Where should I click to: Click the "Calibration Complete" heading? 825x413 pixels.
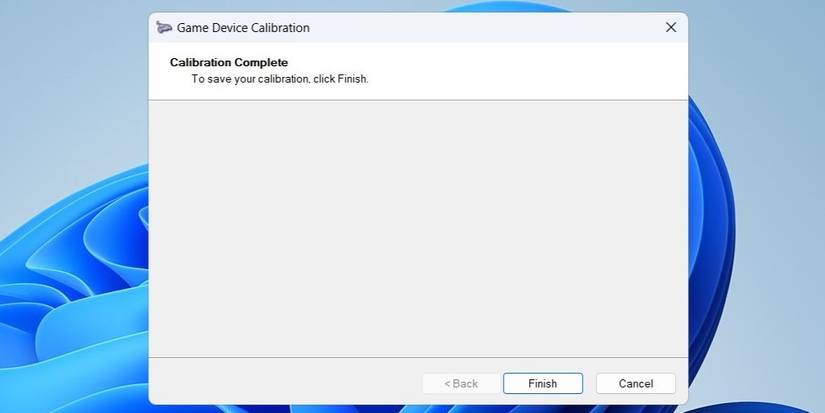coord(229,62)
